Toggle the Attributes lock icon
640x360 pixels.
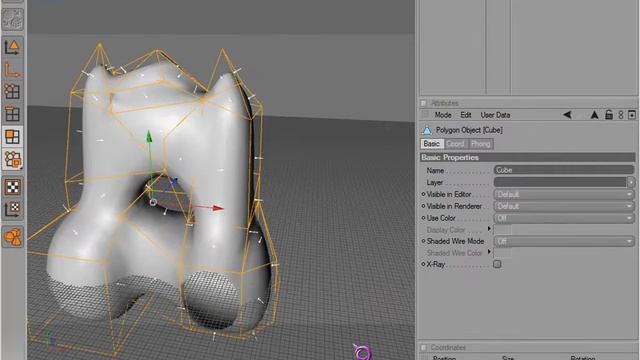[609, 115]
